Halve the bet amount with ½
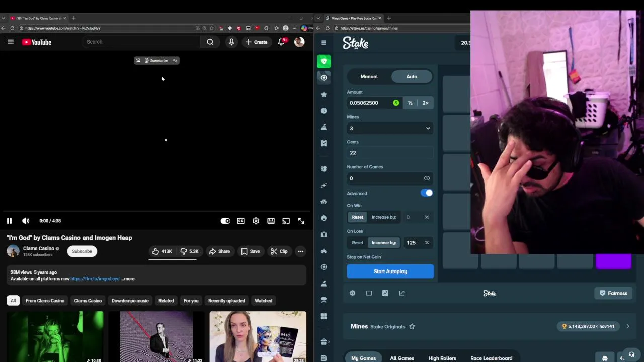 410,103
